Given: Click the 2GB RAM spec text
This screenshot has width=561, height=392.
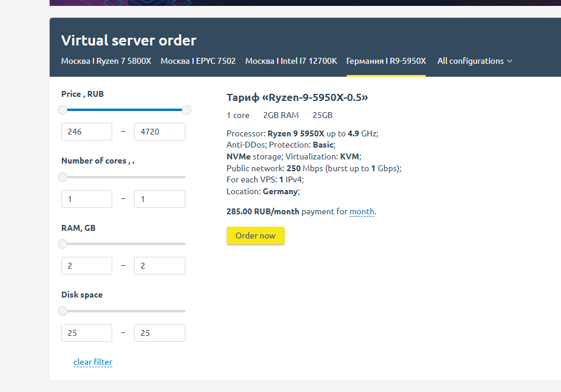Looking at the screenshot, I should [281, 115].
